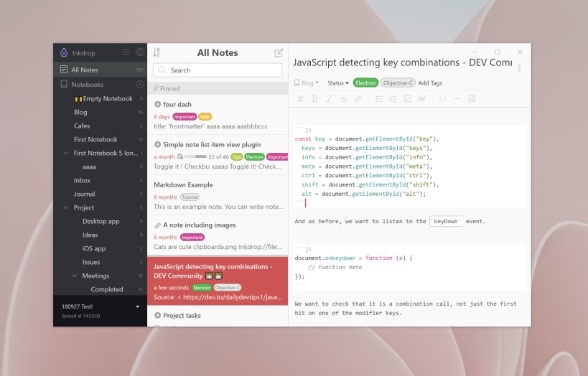
Task: Open the sidebar hamburger menu
Action: coord(126,52)
